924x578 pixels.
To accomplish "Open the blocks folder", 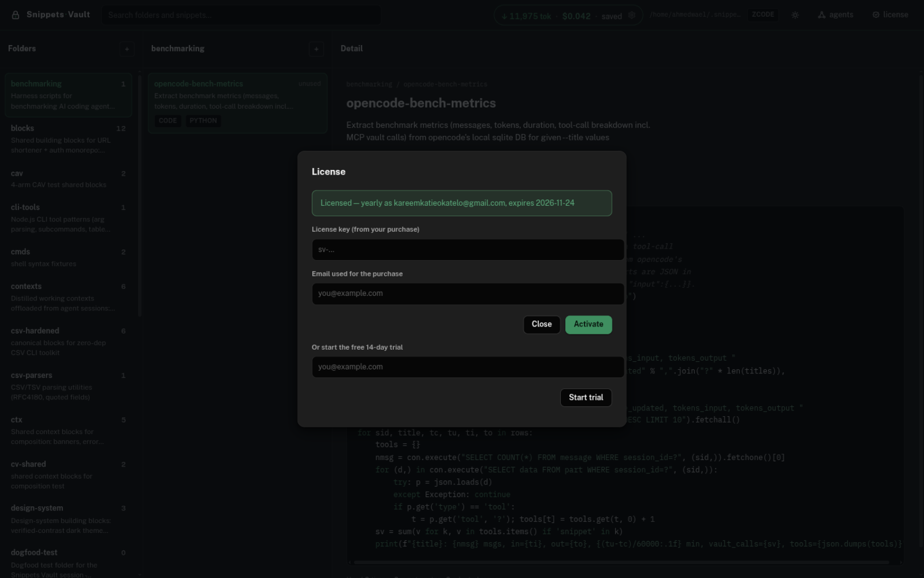I will tap(68, 139).
